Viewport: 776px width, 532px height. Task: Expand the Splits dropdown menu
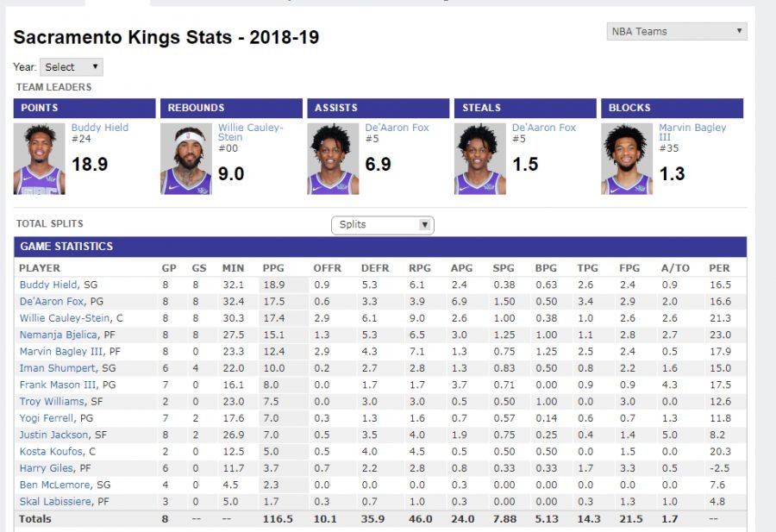point(383,225)
